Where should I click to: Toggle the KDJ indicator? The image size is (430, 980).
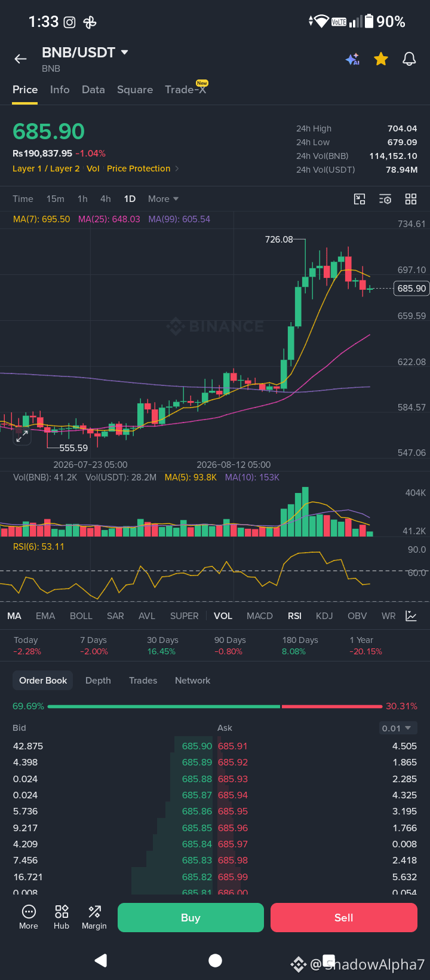(324, 616)
